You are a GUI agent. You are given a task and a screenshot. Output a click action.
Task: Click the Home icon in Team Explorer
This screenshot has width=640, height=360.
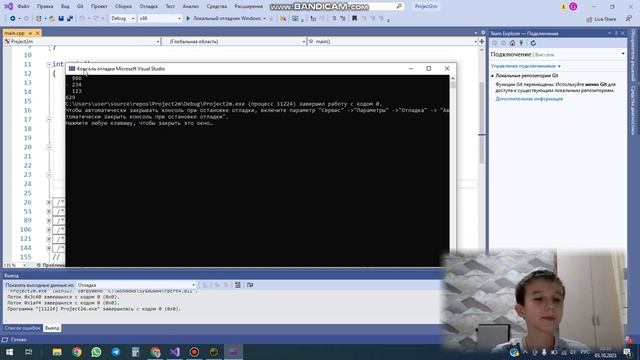512,43
